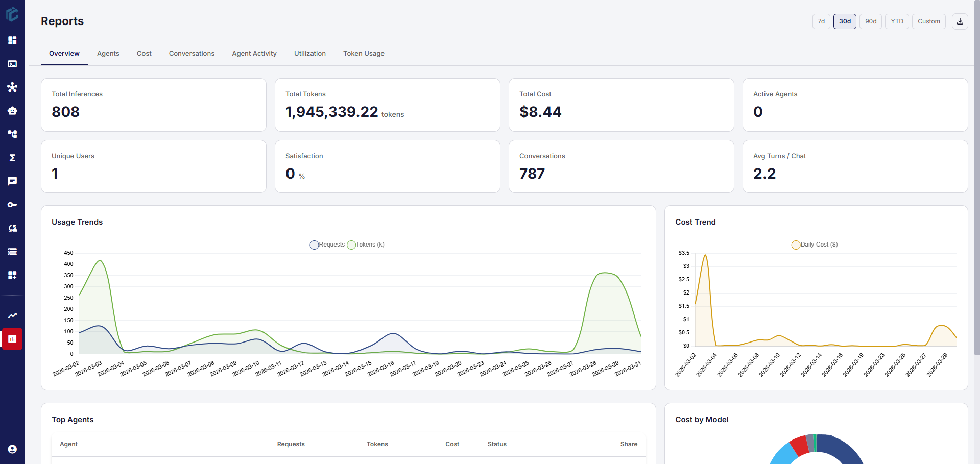Select the YTD time range
Screen dimensions: 980x464
coord(897,21)
